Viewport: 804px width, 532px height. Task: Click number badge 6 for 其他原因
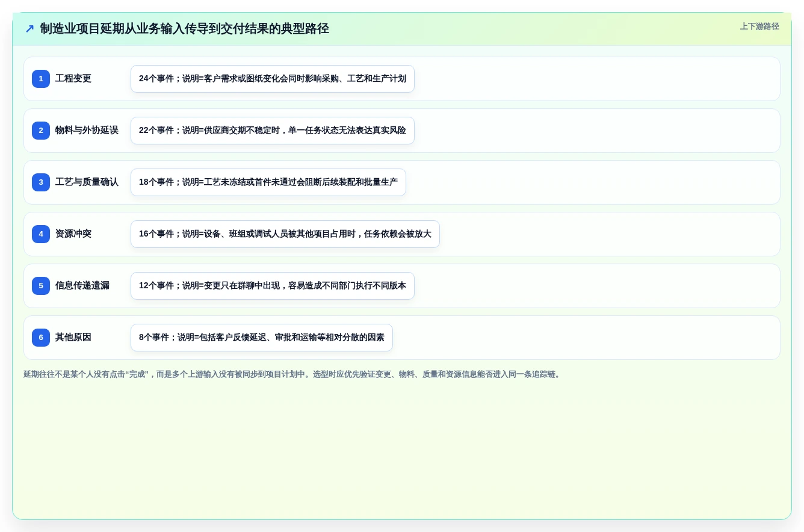[41, 338]
